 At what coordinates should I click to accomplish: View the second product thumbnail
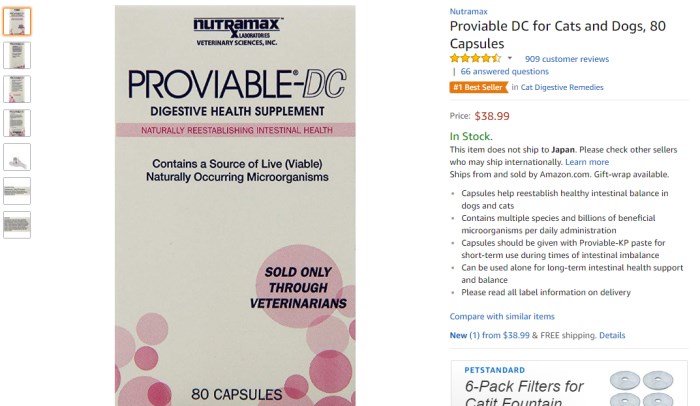tap(17, 55)
